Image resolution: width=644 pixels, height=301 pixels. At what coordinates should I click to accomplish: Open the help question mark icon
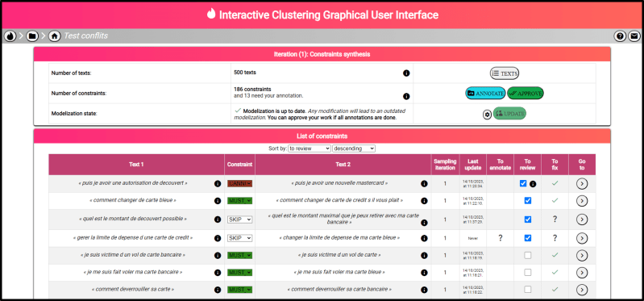[x=620, y=36]
